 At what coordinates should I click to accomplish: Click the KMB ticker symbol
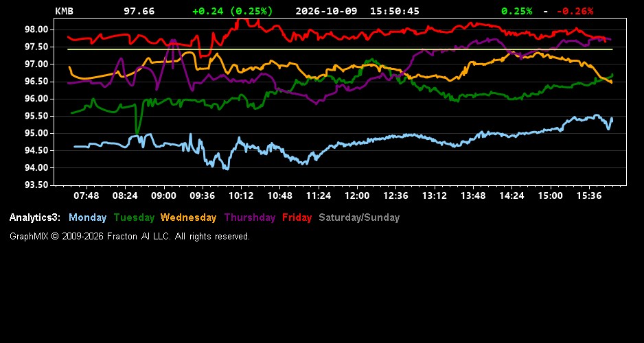(64, 11)
